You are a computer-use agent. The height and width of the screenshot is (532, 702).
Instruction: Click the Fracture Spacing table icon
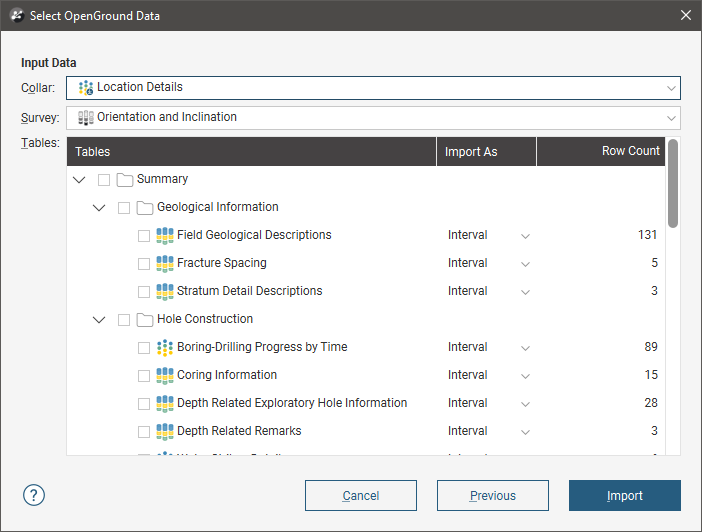[165, 264]
